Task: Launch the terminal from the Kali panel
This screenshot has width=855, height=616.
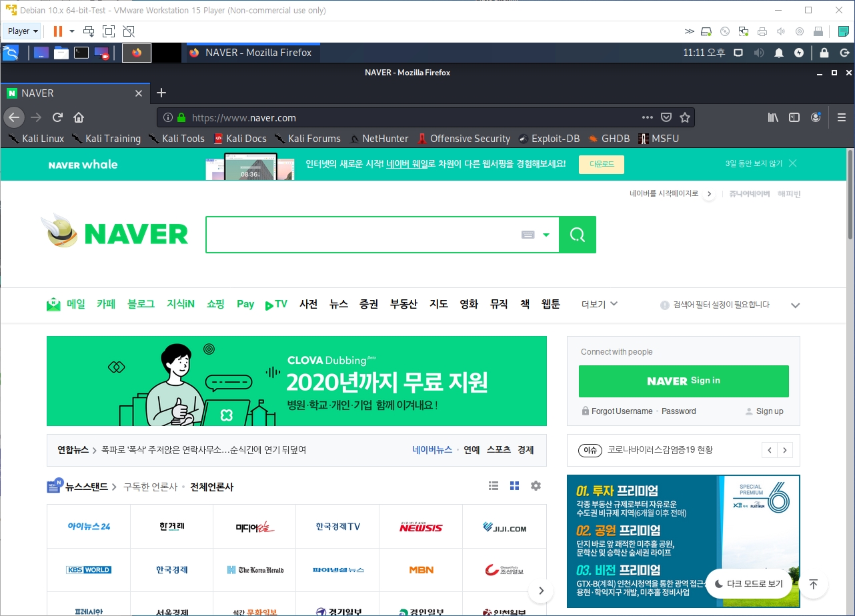Action: tap(81, 53)
